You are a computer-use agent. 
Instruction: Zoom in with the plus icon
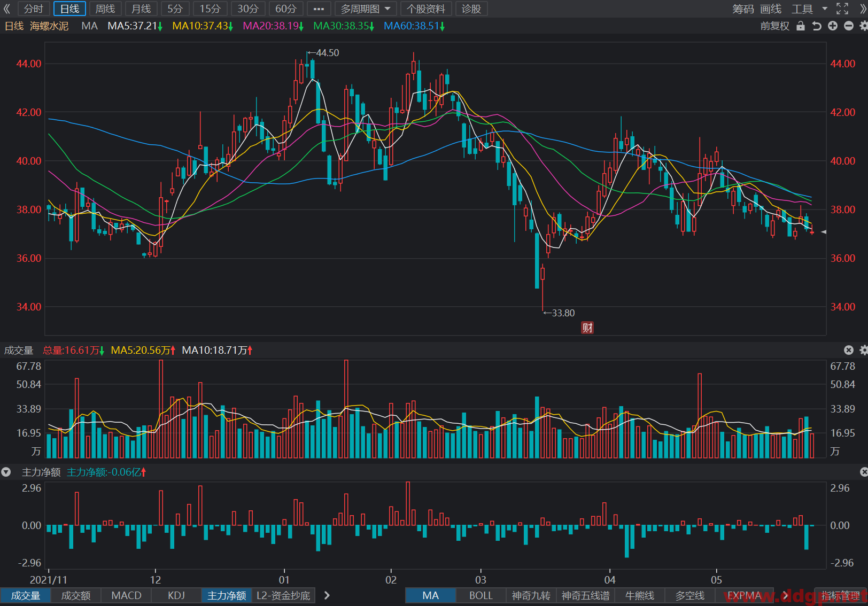point(833,26)
